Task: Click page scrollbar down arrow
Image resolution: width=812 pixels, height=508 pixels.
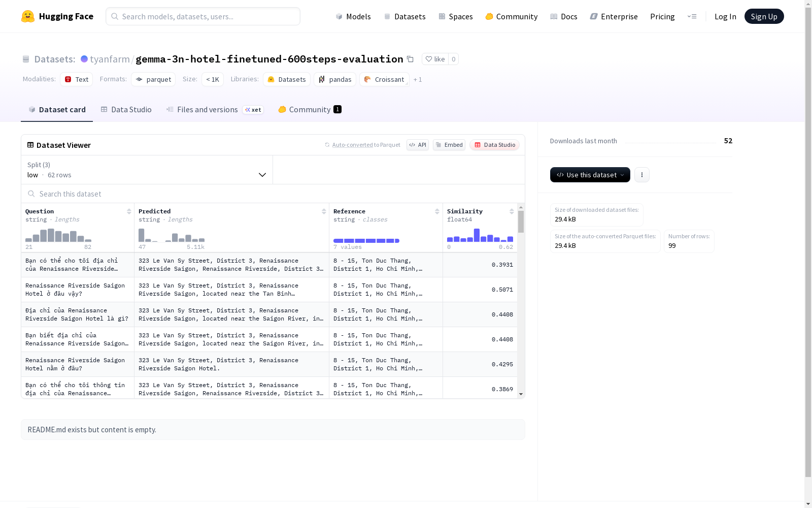Action: 808,504
